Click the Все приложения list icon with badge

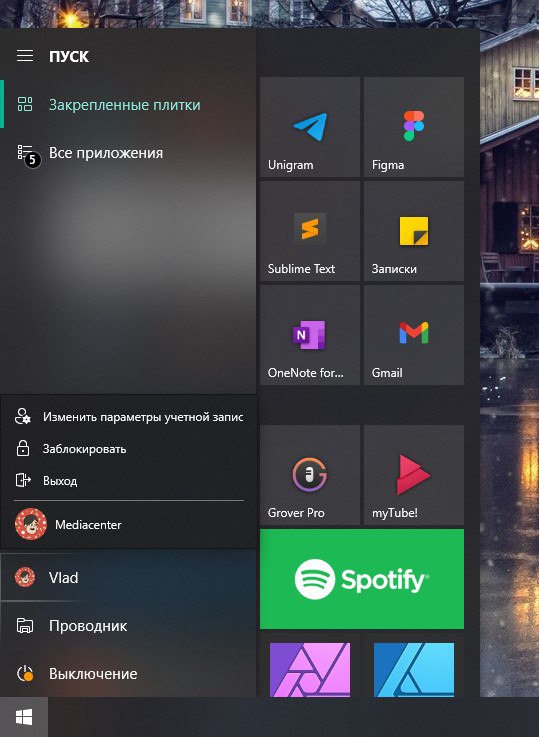coord(28,155)
